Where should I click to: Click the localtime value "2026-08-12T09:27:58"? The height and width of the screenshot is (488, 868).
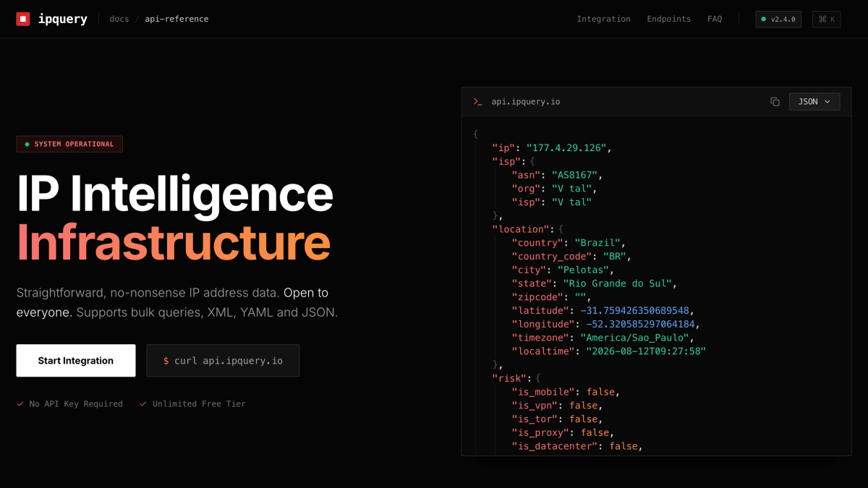click(x=647, y=351)
